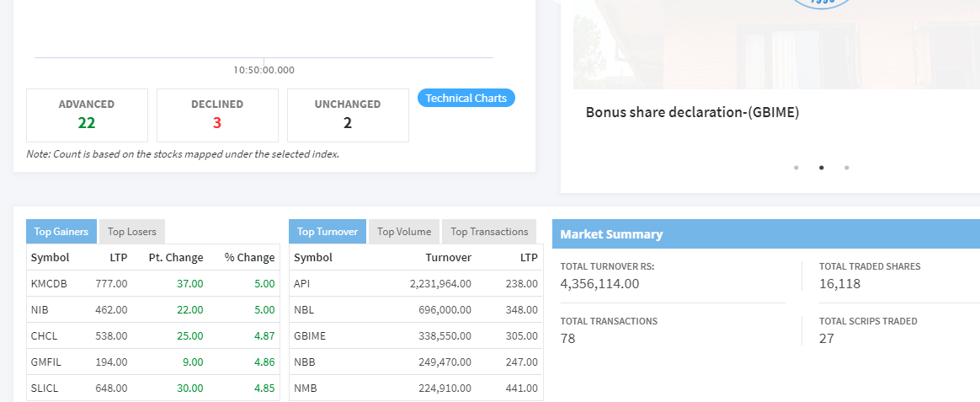This screenshot has width=980, height=402.
Task: Click total turnover value 4,356,114.00
Action: (600, 284)
